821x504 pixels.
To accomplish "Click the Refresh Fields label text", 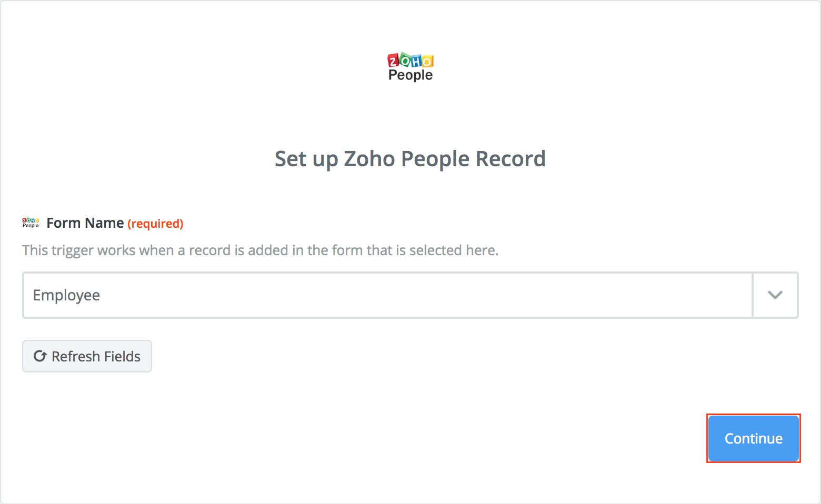I will pyautogui.click(x=96, y=356).
